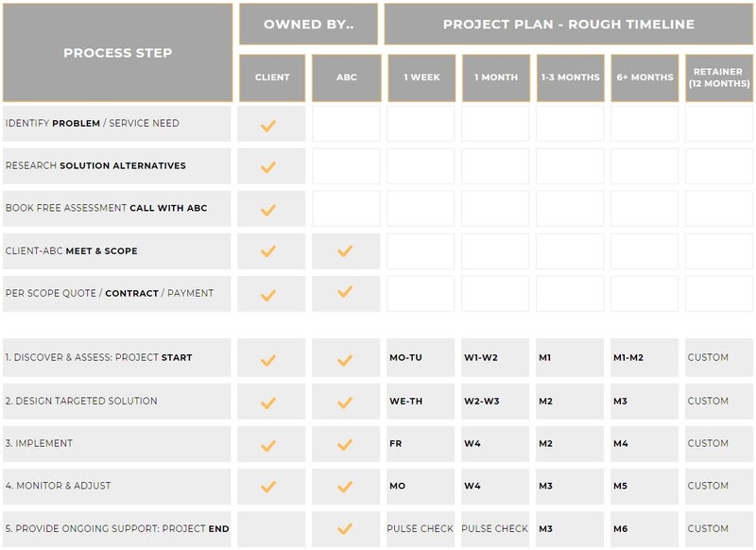Click Client checkmark for Book Free Assessment Call

point(268,210)
